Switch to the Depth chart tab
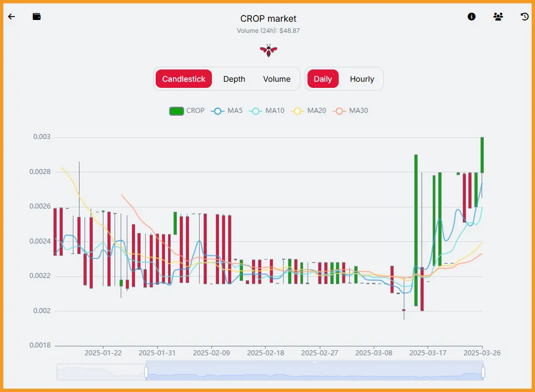 234,79
